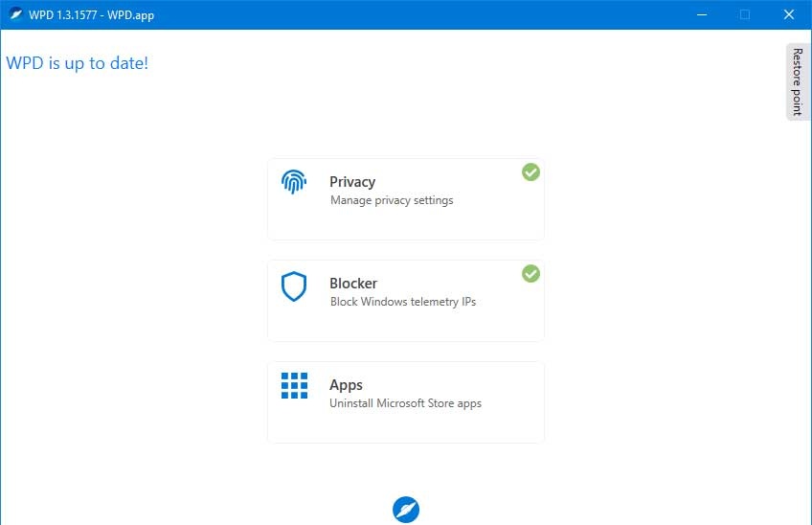Maximize the WPD window
This screenshot has height=525, width=812.
(745, 14)
